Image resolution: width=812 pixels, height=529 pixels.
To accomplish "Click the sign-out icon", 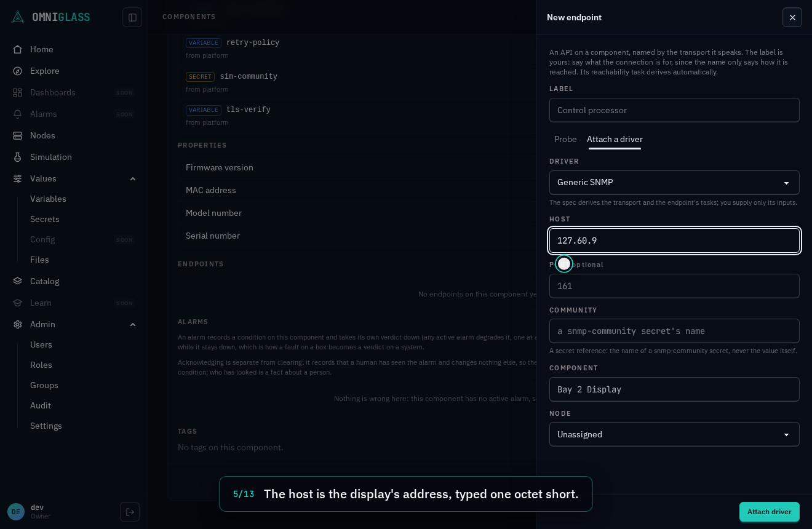I will coord(130,512).
